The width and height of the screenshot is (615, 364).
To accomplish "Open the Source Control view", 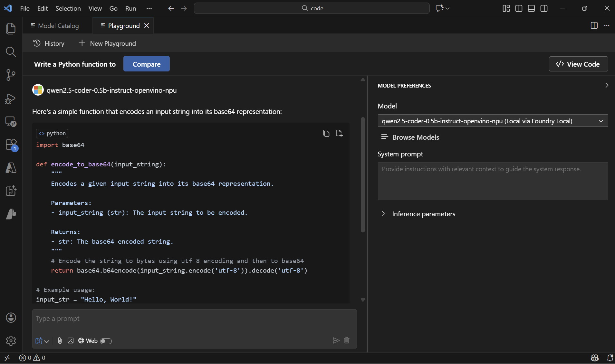I will click(x=11, y=75).
